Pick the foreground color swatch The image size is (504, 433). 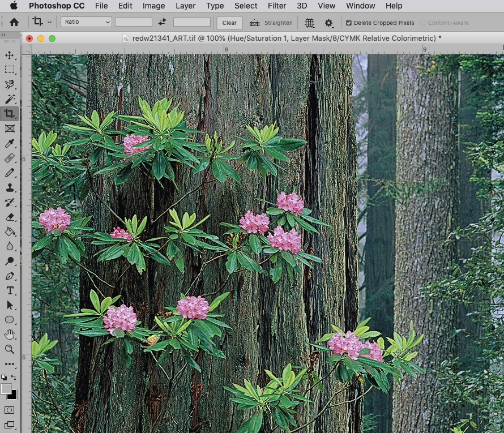coord(6,389)
